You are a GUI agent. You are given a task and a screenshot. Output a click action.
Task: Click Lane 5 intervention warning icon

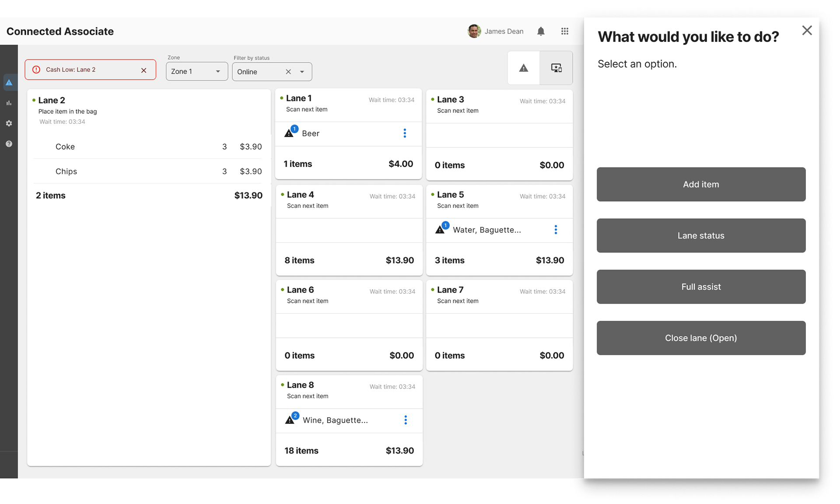tap(440, 229)
